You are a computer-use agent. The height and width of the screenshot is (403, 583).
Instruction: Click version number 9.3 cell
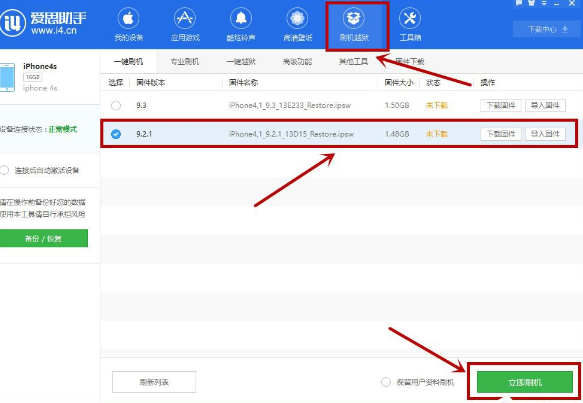coord(141,106)
